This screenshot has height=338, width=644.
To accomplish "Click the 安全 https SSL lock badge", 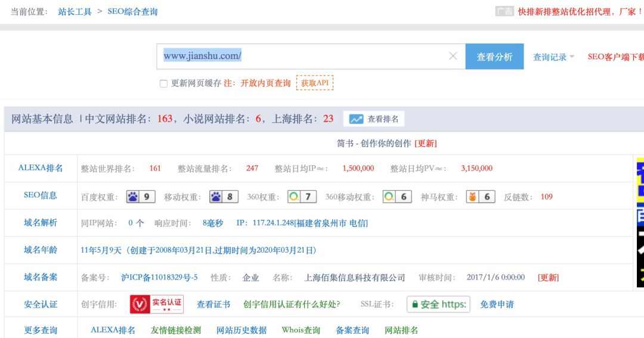I will tap(438, 304).
